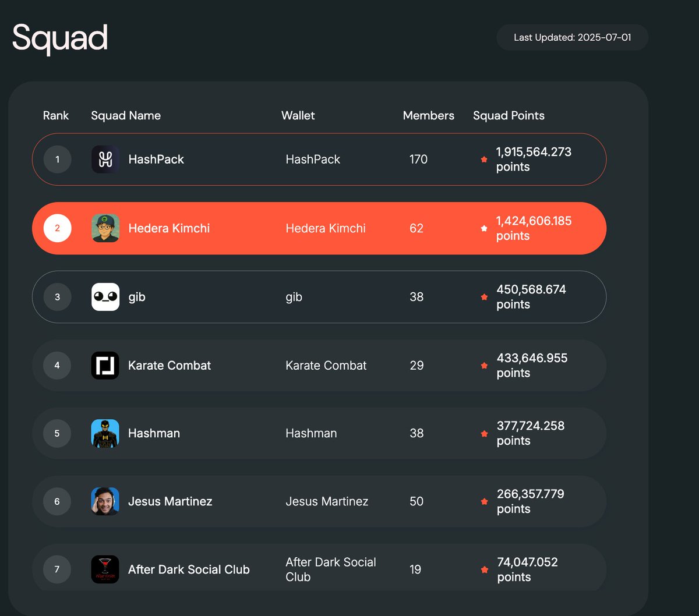Click Karate Combat in the Wallet column
699x616 pixels.
[326, 366]
